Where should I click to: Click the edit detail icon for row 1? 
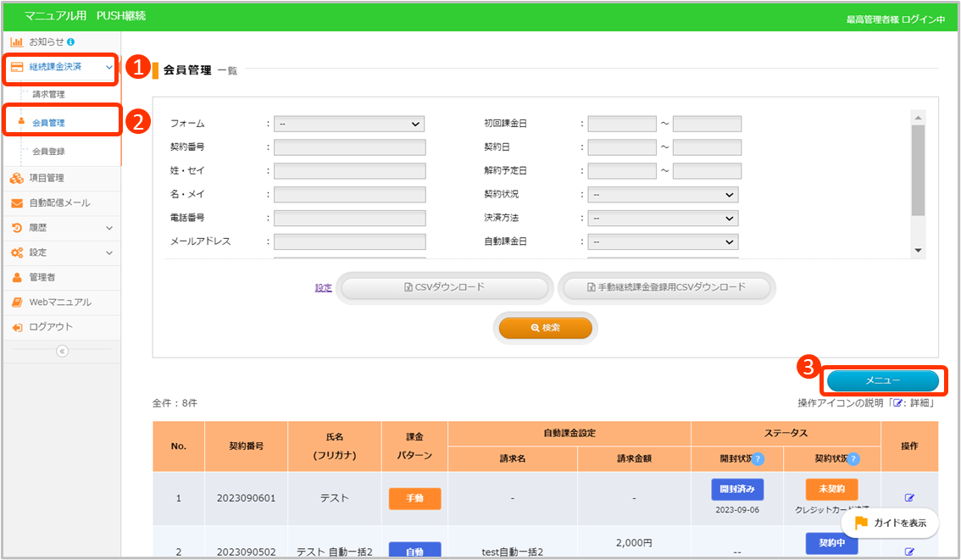[909, 498]
